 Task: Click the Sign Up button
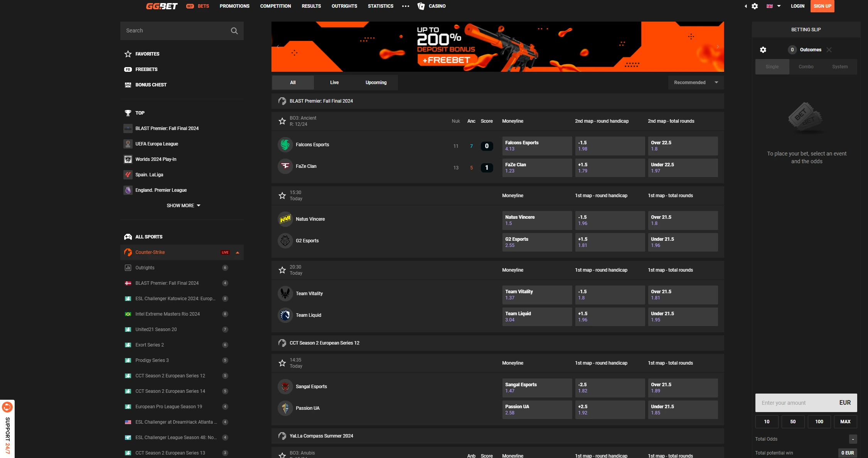tap(822, 6)
